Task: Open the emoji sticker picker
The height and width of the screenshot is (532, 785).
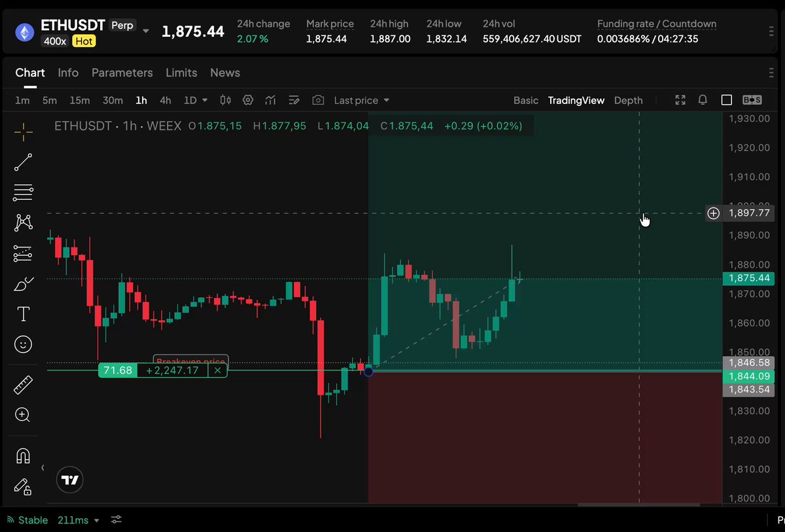Action: coord(23,344)
